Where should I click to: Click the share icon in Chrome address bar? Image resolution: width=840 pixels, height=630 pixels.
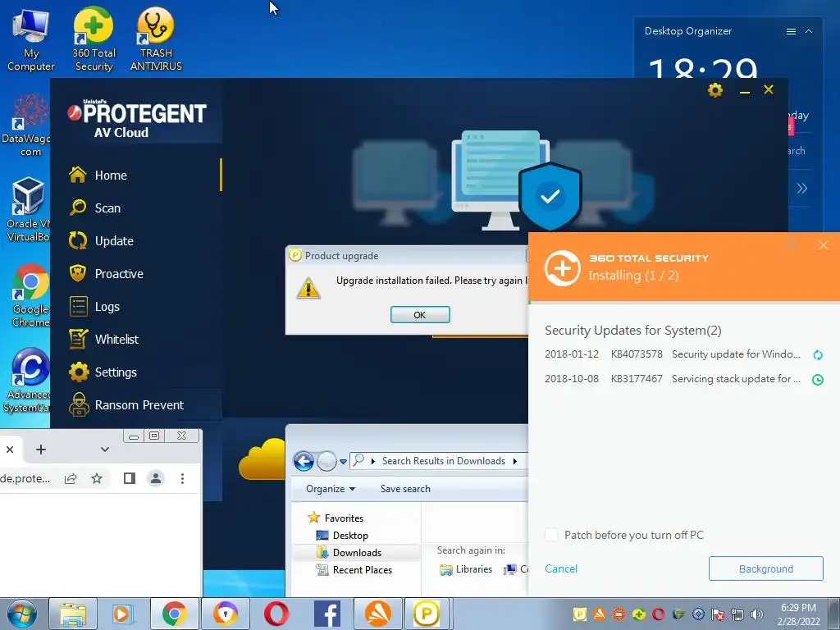71,478
